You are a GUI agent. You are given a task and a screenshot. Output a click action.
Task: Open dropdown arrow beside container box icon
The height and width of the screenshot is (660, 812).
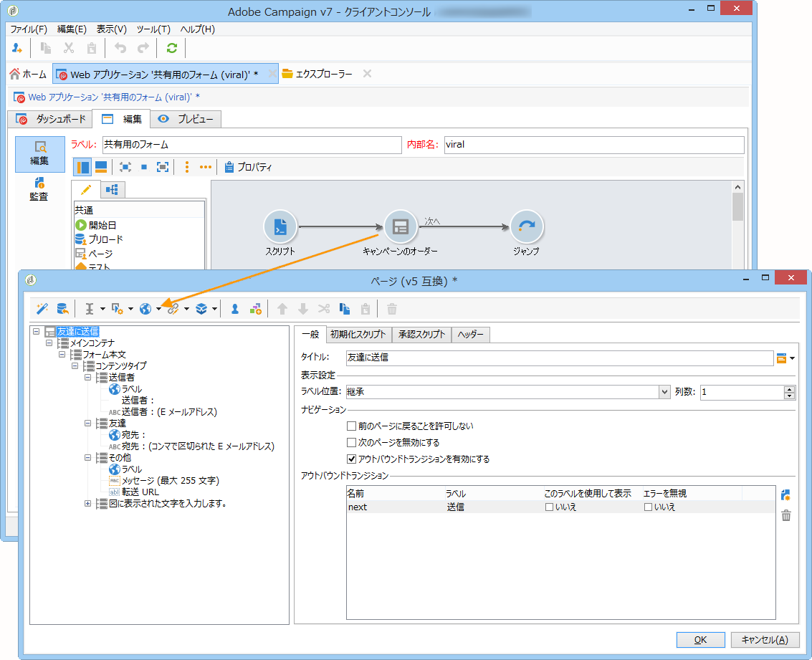tap(214, 309)
